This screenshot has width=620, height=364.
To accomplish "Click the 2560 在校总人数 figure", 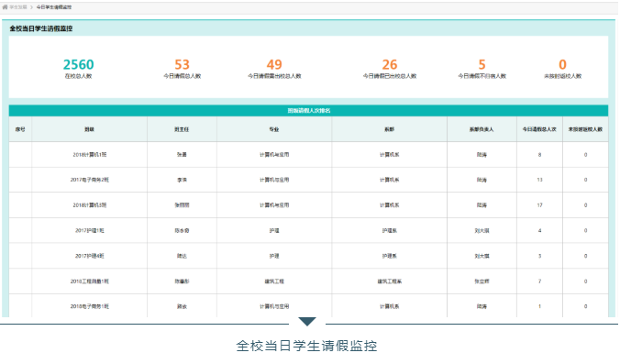I will [x=78, y=68].
